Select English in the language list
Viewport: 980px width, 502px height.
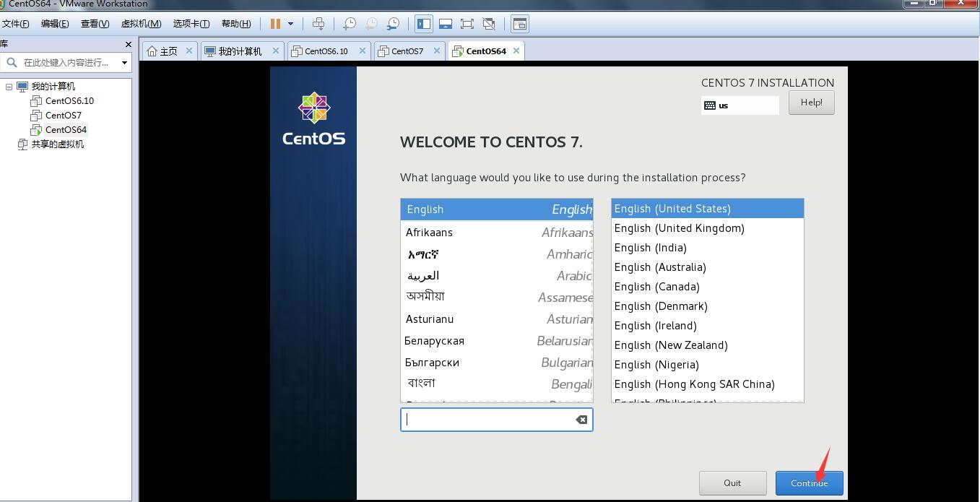[497, 209]
